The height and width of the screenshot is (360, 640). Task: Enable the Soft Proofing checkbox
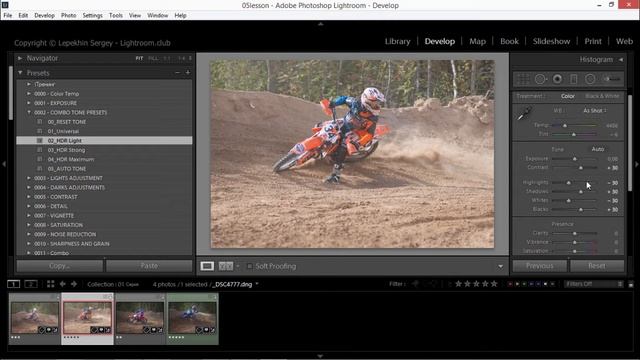click(249, 266)
